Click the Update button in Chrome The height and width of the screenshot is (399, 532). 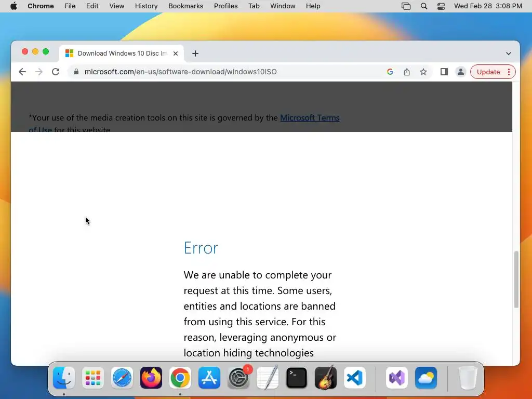tap(488, 72)
